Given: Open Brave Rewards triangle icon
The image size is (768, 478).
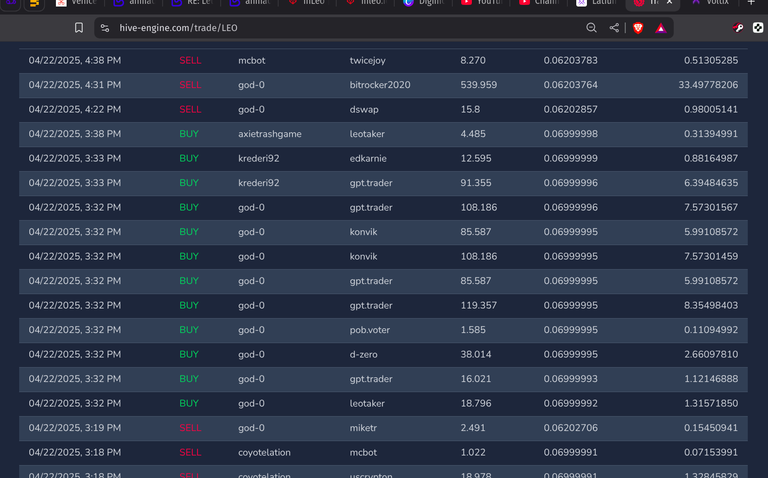Looking at the screenshot, I should [661, 28].
